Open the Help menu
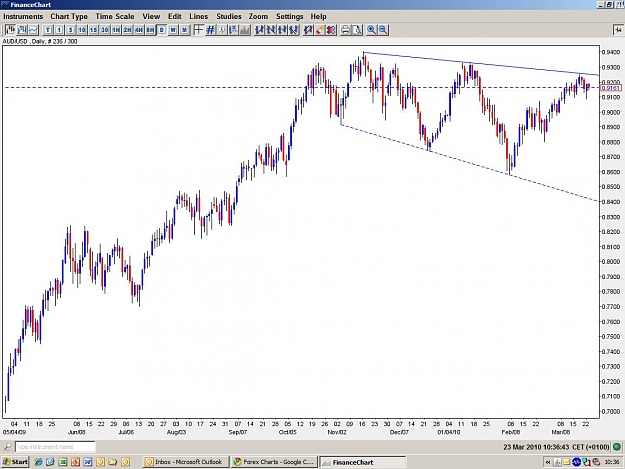 tap(318, 16)
